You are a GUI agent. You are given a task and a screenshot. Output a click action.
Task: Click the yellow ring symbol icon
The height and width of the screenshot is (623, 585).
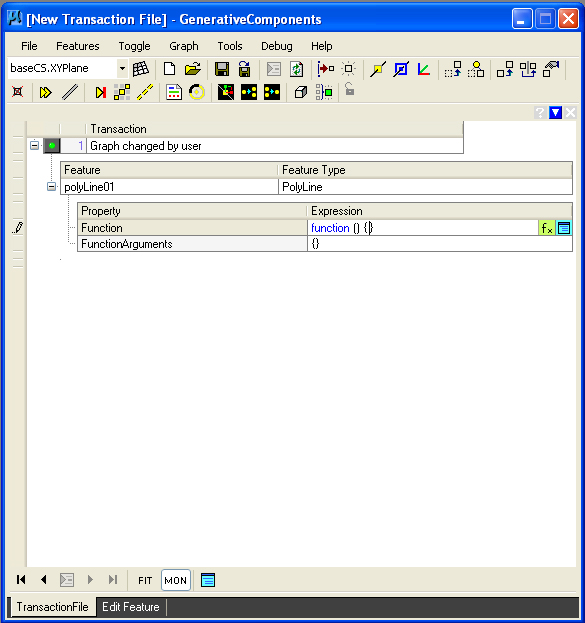coord(197,92)
